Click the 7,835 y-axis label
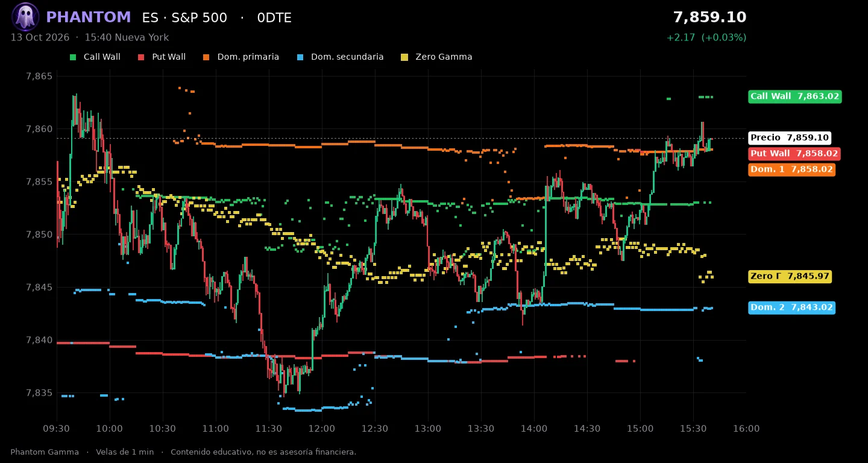 point(39,393)
